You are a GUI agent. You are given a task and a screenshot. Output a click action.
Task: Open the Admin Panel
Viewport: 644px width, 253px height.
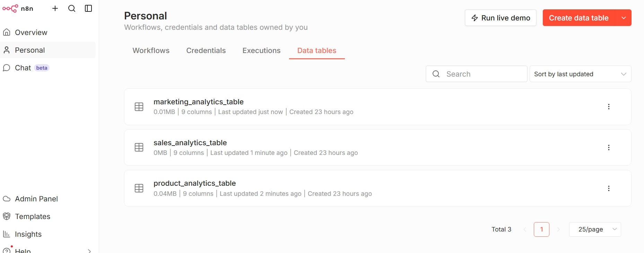click(36, 199)
